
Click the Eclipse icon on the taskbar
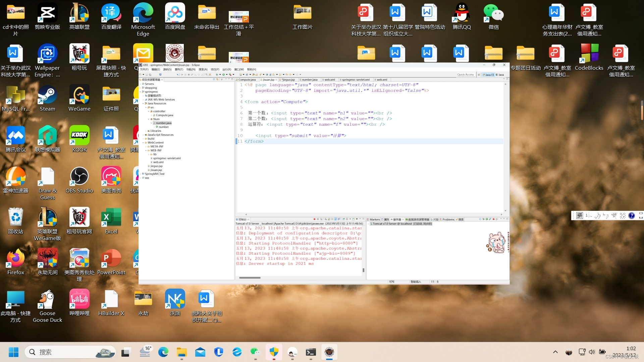pos(329,352)
